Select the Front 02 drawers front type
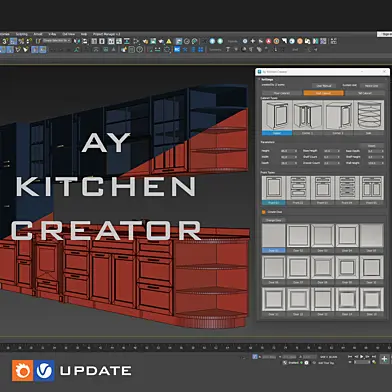Image resolution: width=392 pixels, height=392 pixels. click(298, 190)
